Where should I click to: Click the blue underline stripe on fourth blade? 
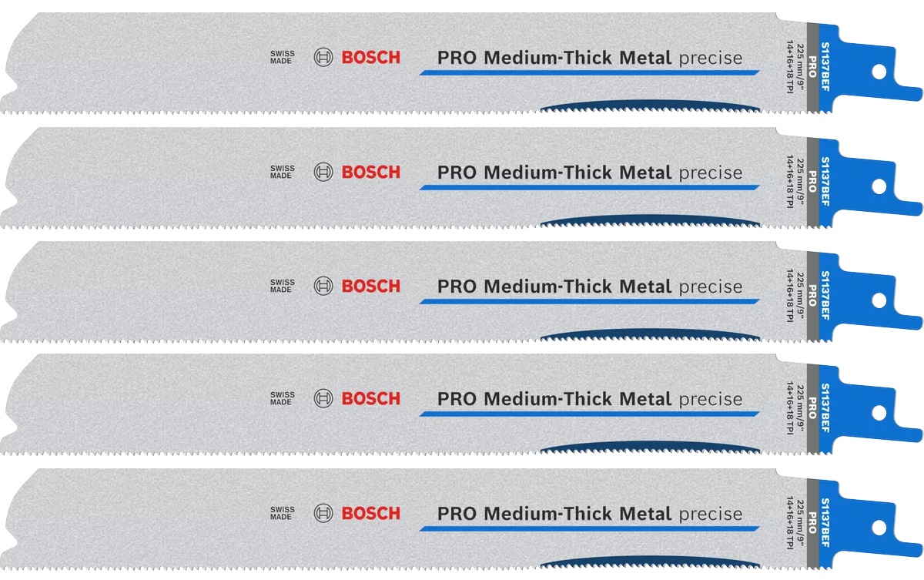(x=589, y=414)
